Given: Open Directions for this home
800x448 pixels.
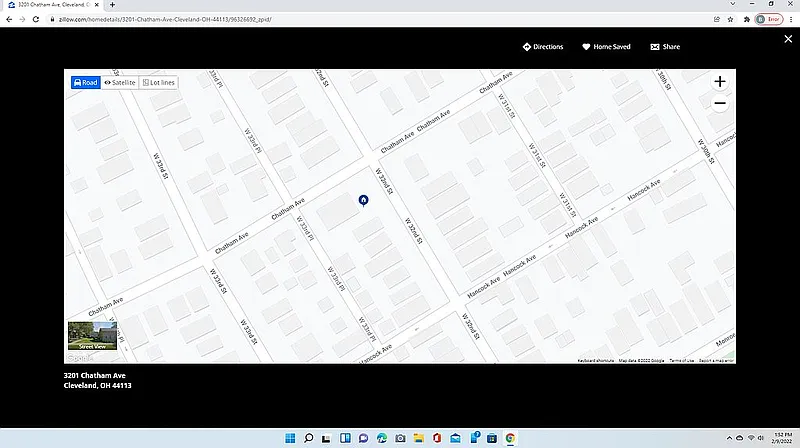Looking at the screenshot, I should coord(543,47).
